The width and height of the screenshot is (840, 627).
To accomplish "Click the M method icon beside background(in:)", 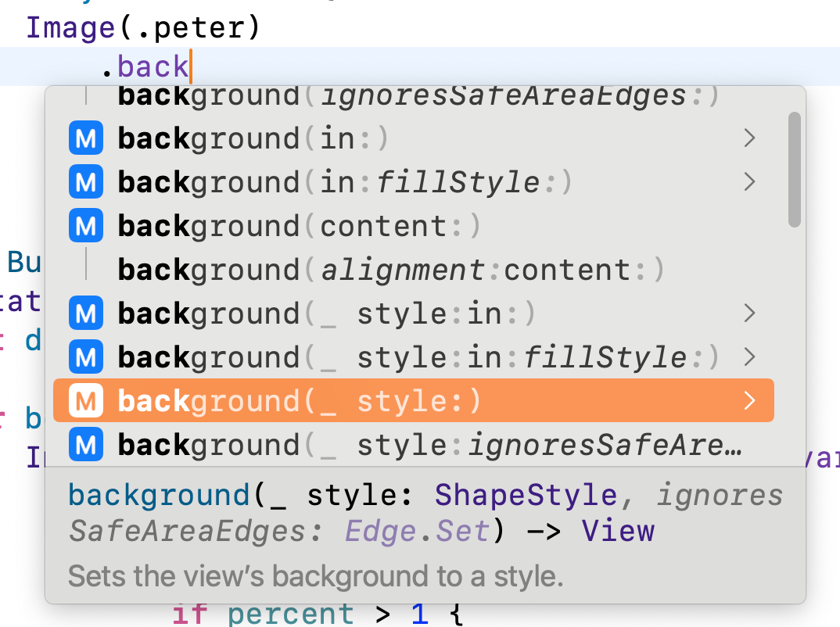I will pos(85,138).
